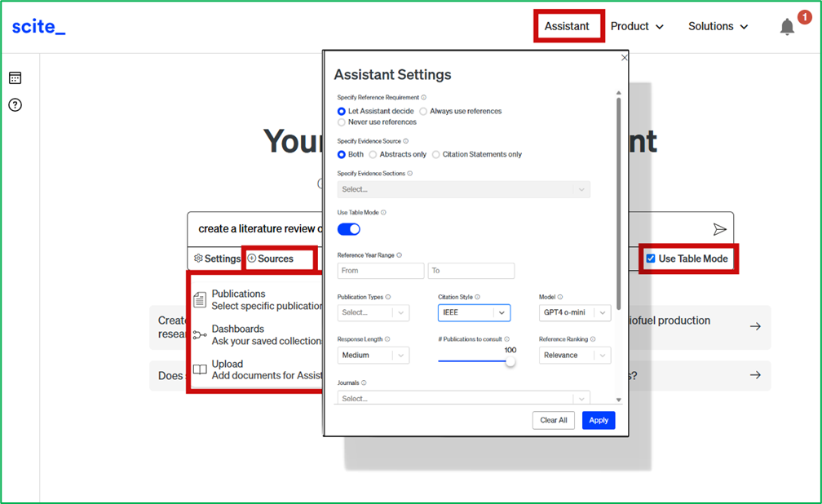
Task: Click the help question mark icon
Action: tap(15, 105)
